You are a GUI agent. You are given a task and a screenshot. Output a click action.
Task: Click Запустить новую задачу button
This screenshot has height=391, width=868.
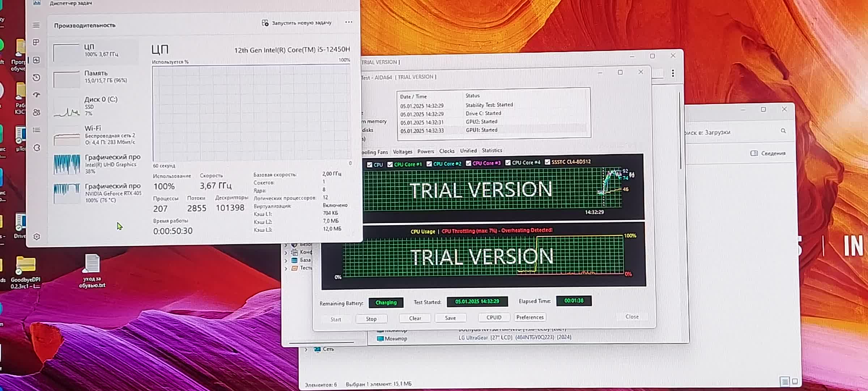[297, 23]
